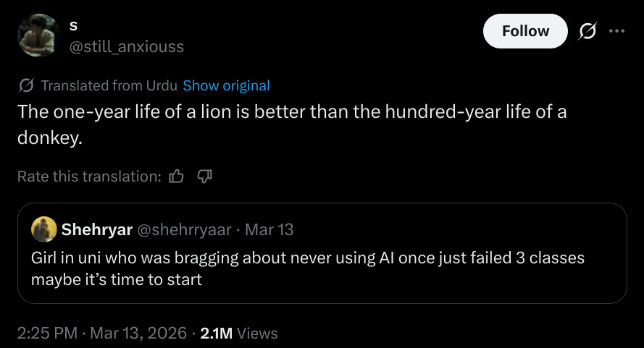Click the 2.1M Views count
644x348 pixels.
[238, 333]
